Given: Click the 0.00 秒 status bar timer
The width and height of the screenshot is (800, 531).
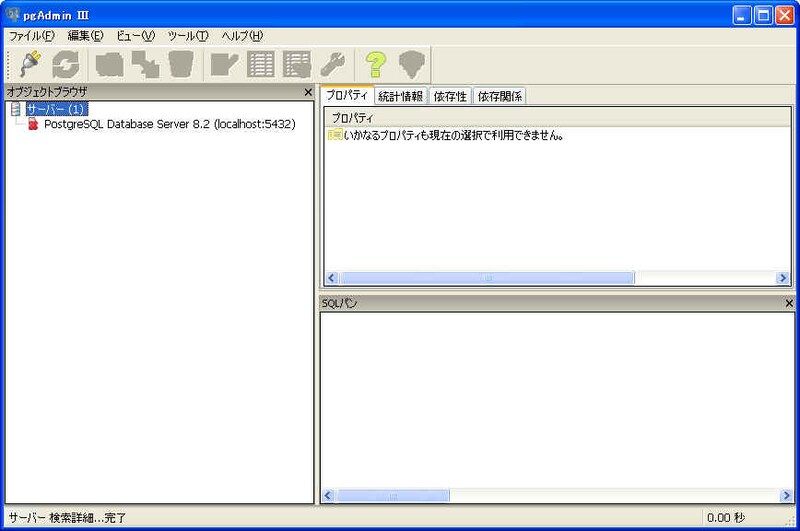Looking at the screenshot, I should pyautogui.click(x=726, y=518).
